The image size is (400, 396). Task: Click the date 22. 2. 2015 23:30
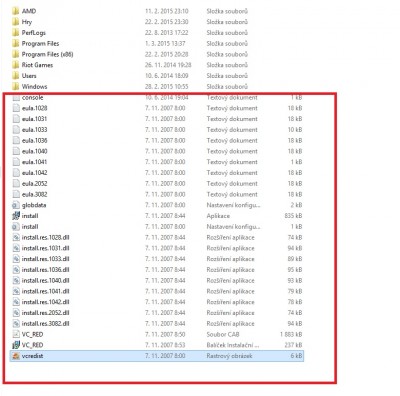tap(167, 22)
